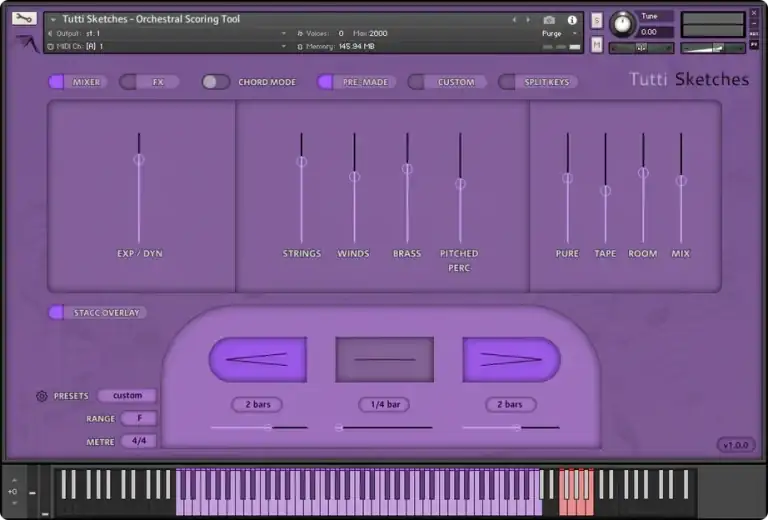Open the 1/4 bar length dropdown
The height and width of the screenshot is (520, 768).
coord(384,404)
